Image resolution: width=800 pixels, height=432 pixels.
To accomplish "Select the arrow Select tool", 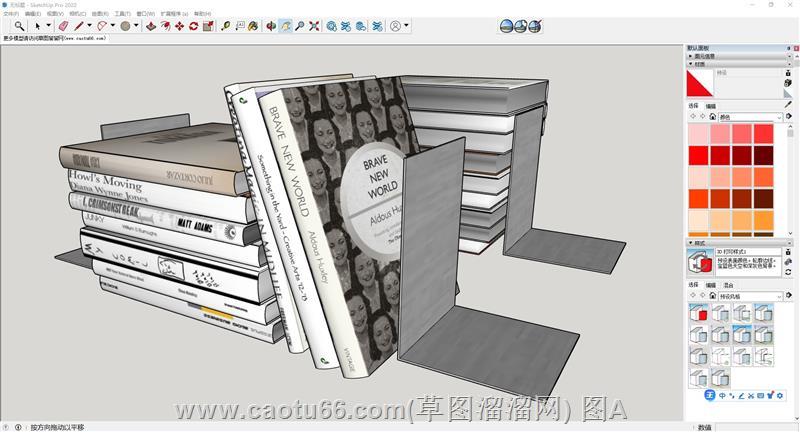I will click(x=37, y=26).
